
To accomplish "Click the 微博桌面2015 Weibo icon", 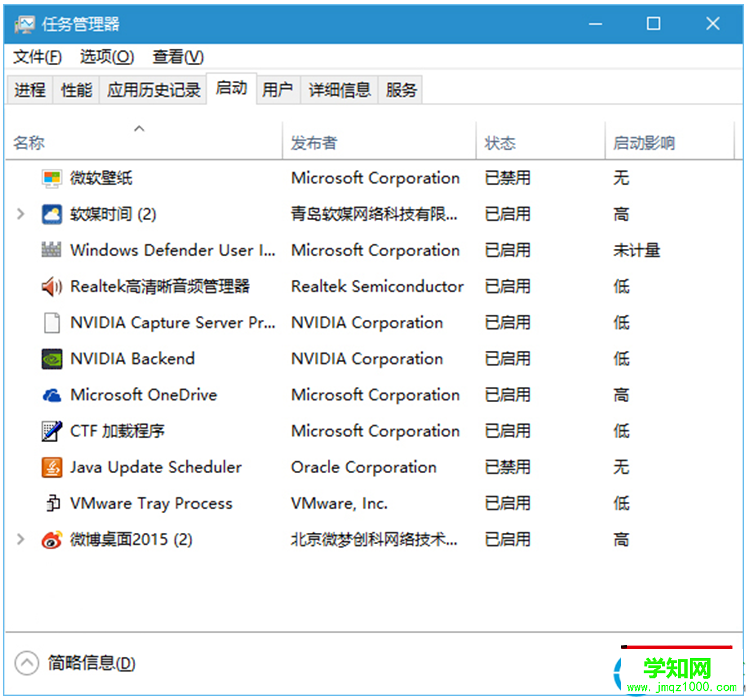I will click(52, 540).
